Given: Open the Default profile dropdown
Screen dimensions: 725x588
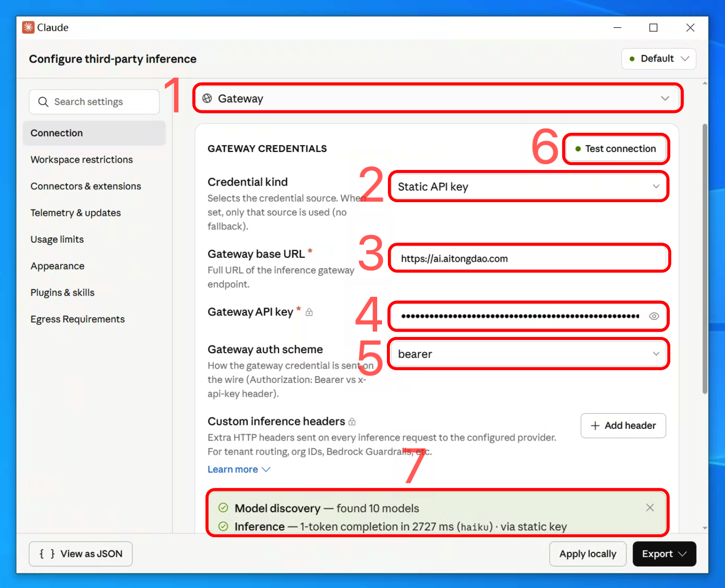Looking at the screenshot, I should point(659,59).
